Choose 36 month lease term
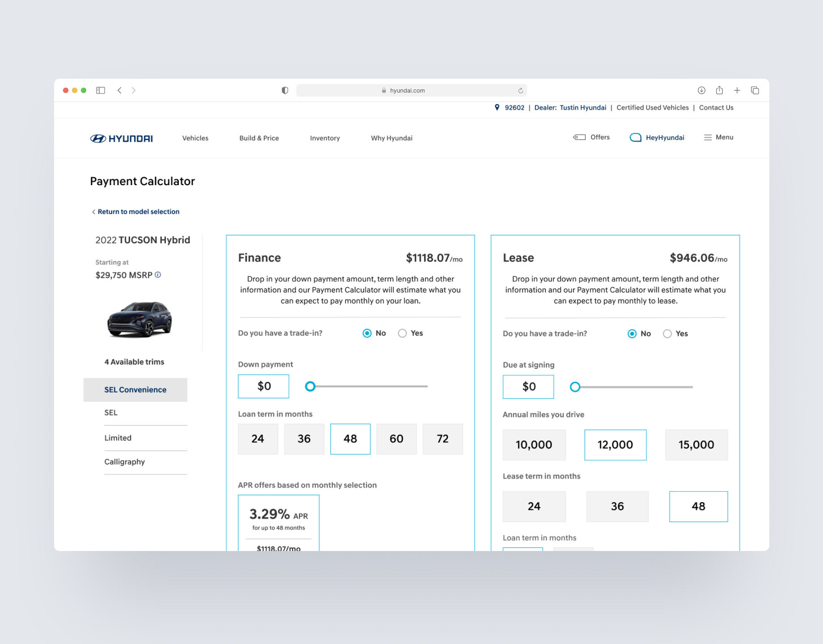This screenshot has height=644, width=823. [x=617, y=506]
